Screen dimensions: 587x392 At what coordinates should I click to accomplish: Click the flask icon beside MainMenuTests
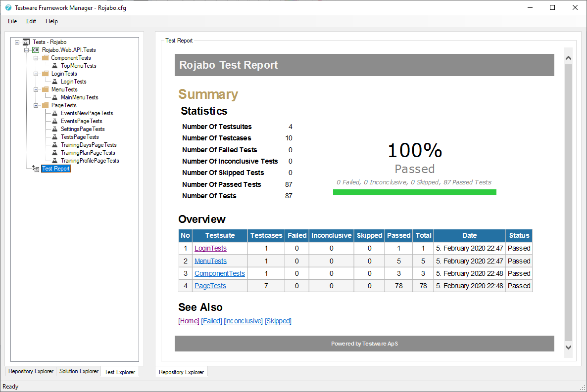click(x=54, y=97)
